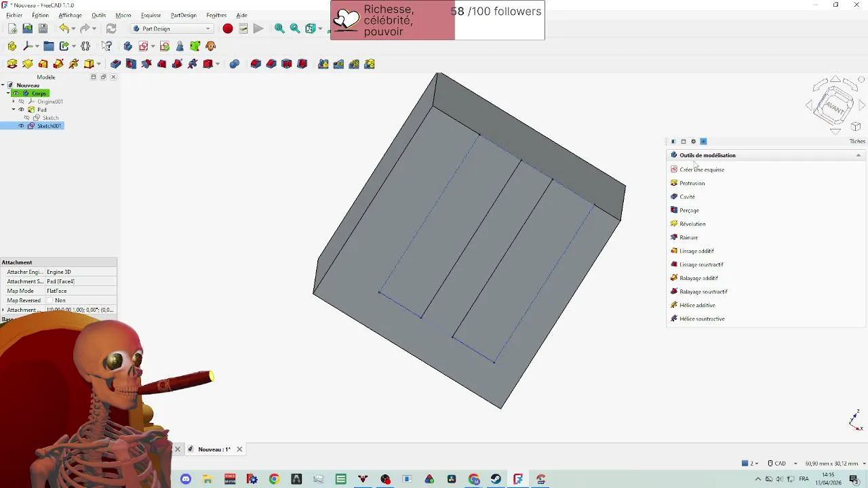Screen dimensions: 868x488
Task: Show hidden Origine001 via its eye icon
Action: (21, 102)
